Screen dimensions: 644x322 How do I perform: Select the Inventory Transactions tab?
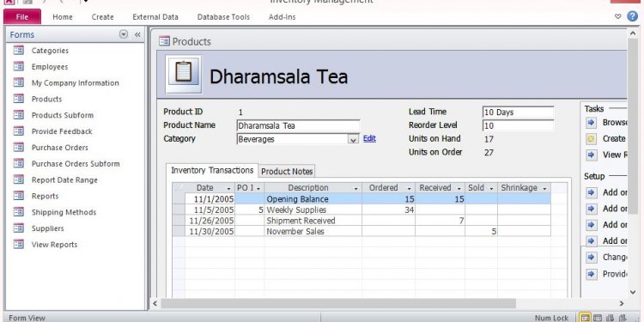point(212,170)
